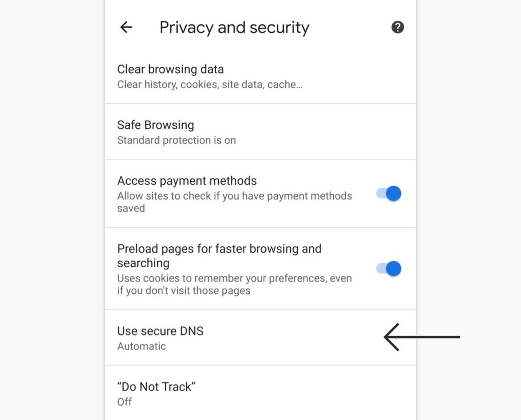521x420 pixels.
Task: Click "Clear history, cookies, site data, cache…" subtitle
Action: click(x=210, y=85)
